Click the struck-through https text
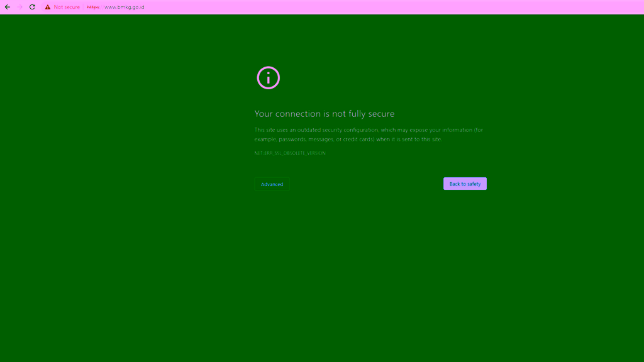Screen dimensions: 644x362 pyautogui.click(x=93, y=7)
